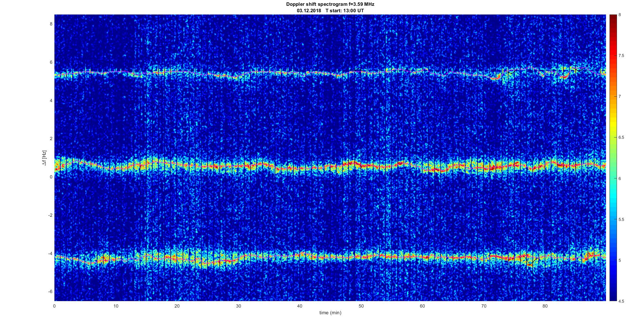644x323 pixels.
Task: Click the x-axis tick label '50'
Action: [361, 306]
